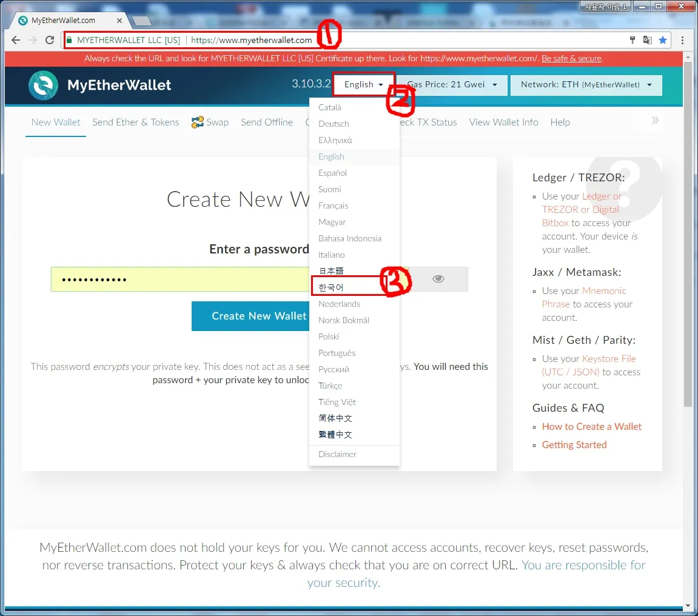
Task: Click the user name profile button
Action: tap(605, 7)
